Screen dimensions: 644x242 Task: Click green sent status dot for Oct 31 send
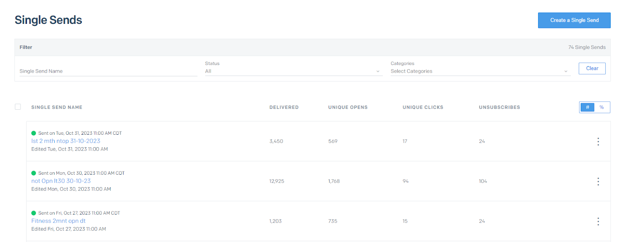[34, 133]
